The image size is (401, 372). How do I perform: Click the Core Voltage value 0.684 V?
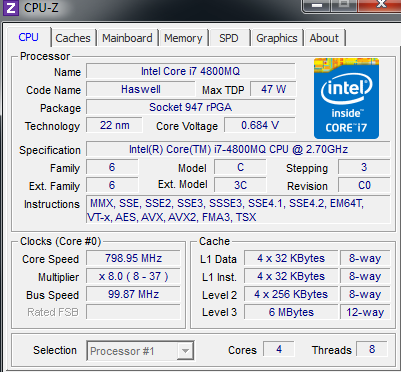260,125
